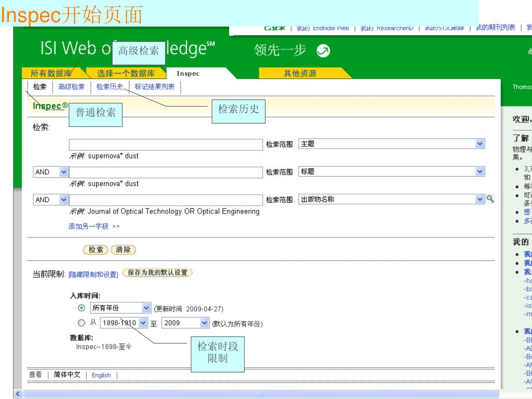Click 保存为我的默认设置 button
Viewport: 532px width, 399px height.
click(x=157, y=272)
